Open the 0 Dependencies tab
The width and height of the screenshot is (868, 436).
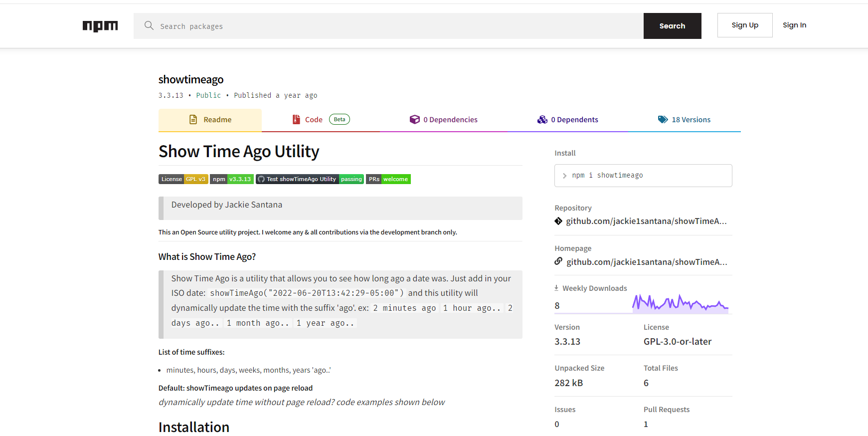point(444,120)
